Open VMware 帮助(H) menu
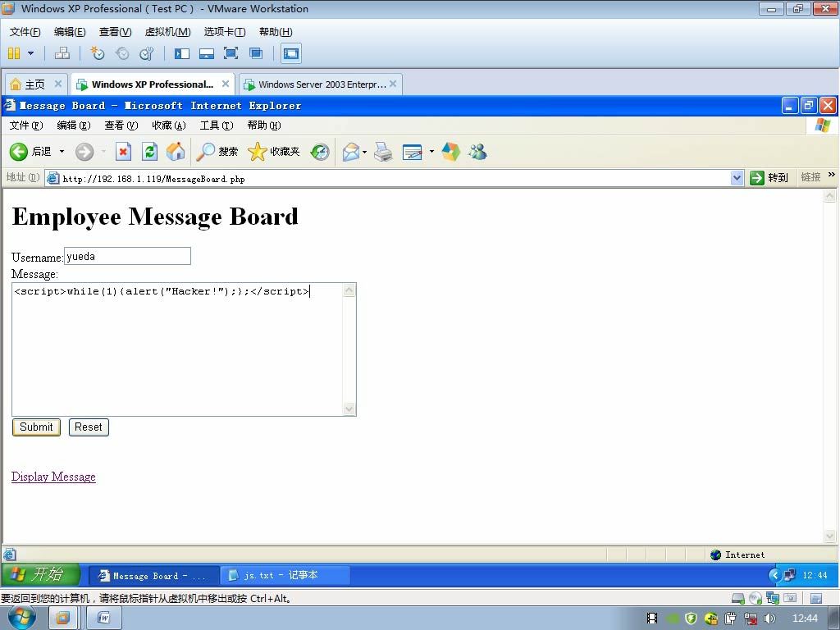Viewport: 840px width, 630px height. [x=276, y=32]
